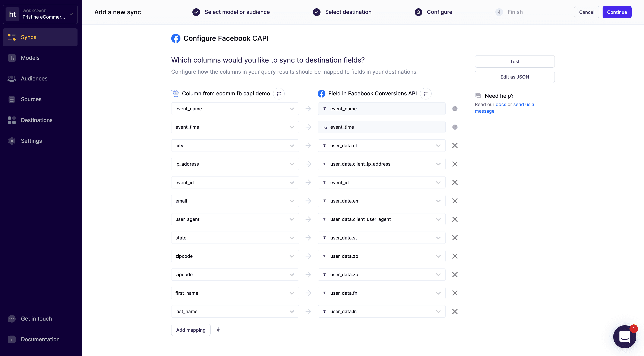
Task: Navigate to Models section
Action: point(30,58)
